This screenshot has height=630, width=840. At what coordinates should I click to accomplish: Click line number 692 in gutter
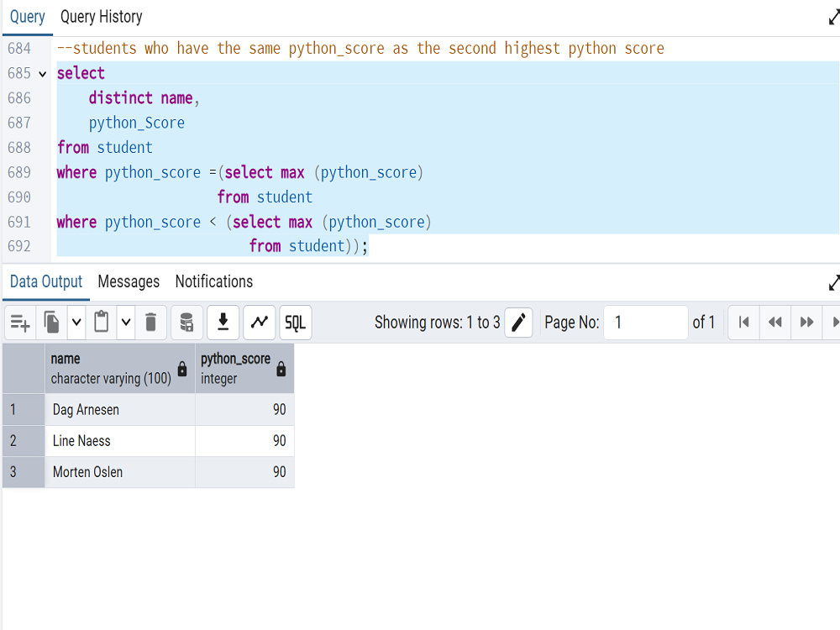point(19,246)
